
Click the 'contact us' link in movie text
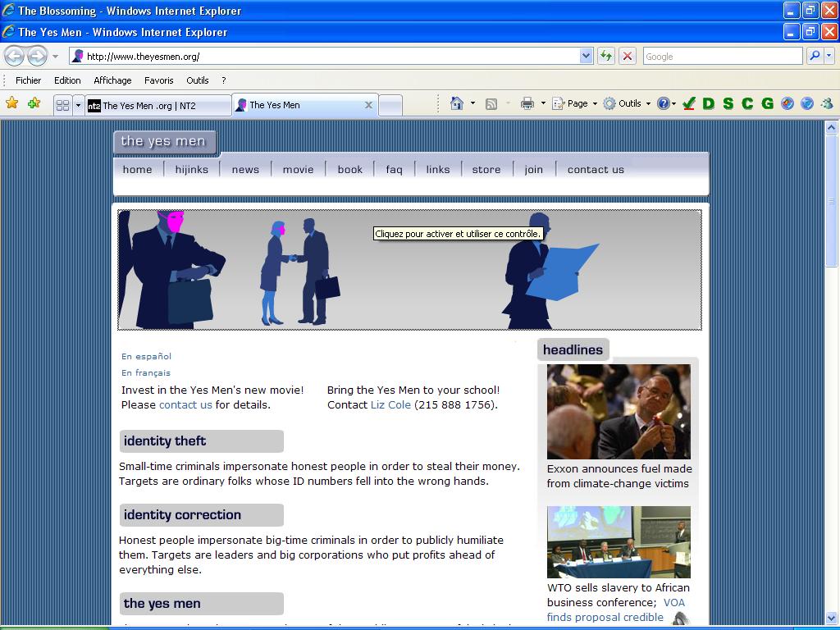tap(185, 404)
